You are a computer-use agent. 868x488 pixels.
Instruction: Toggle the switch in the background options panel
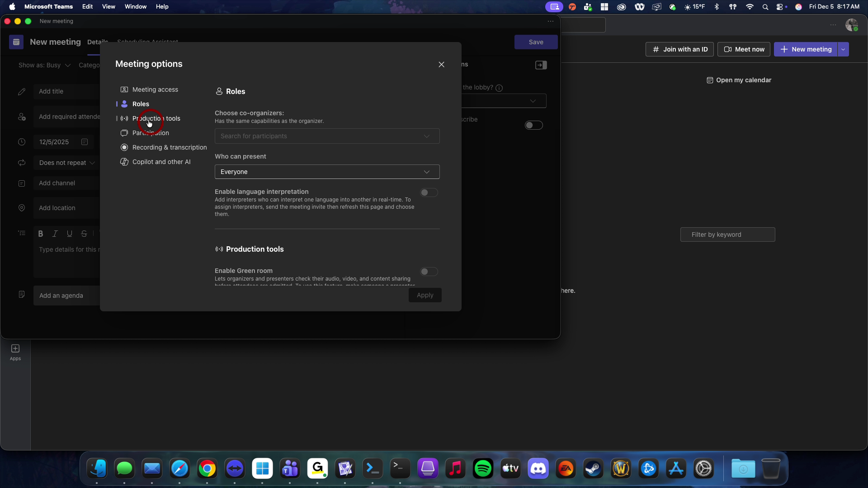click(533, 125)
